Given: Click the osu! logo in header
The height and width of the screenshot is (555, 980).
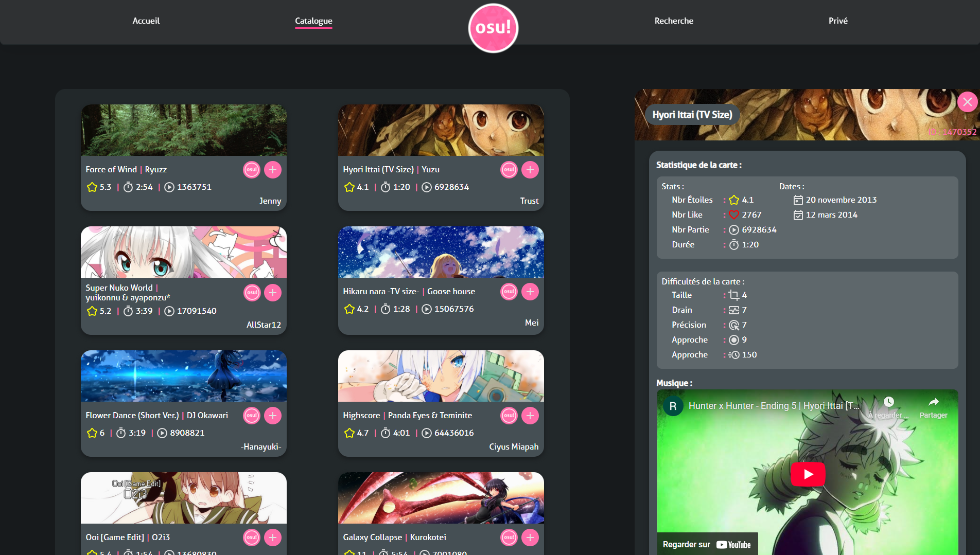Looking at the screenshot, I should pyautogui.click(x=493, y=28).
